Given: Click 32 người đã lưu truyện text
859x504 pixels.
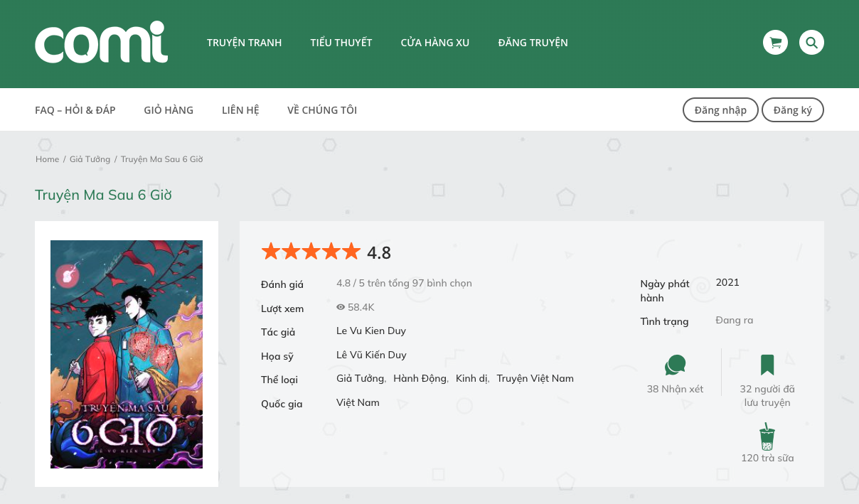Looking at the screenshot, I should [767, 395].
